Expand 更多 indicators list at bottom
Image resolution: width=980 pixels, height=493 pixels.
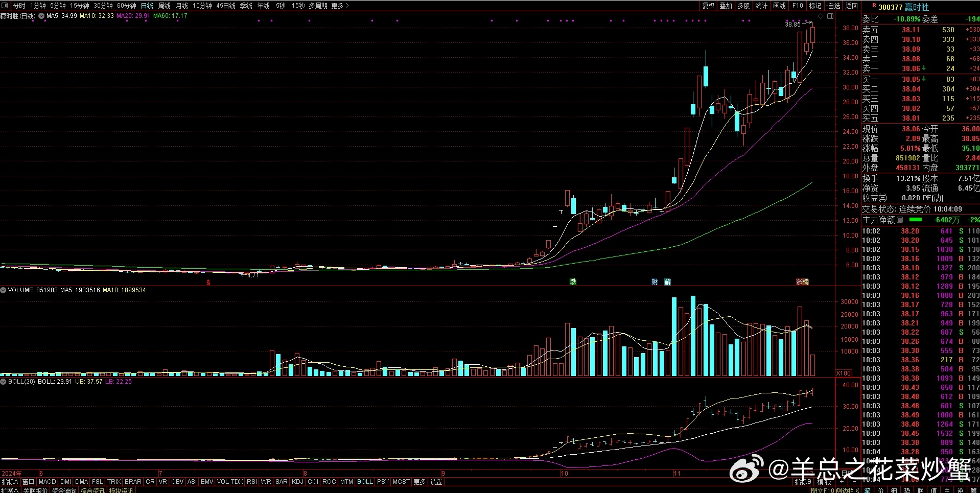(x=419, y=482)
